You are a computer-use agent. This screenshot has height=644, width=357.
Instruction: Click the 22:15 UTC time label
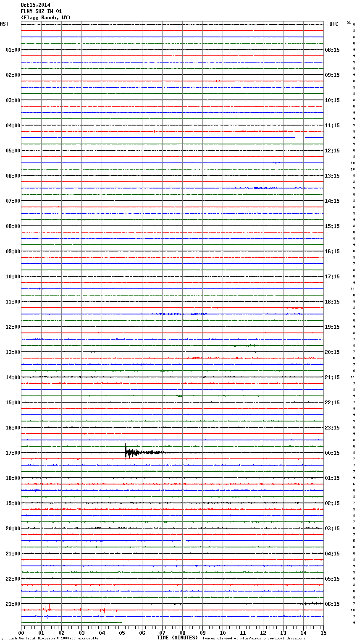point(332,403)
